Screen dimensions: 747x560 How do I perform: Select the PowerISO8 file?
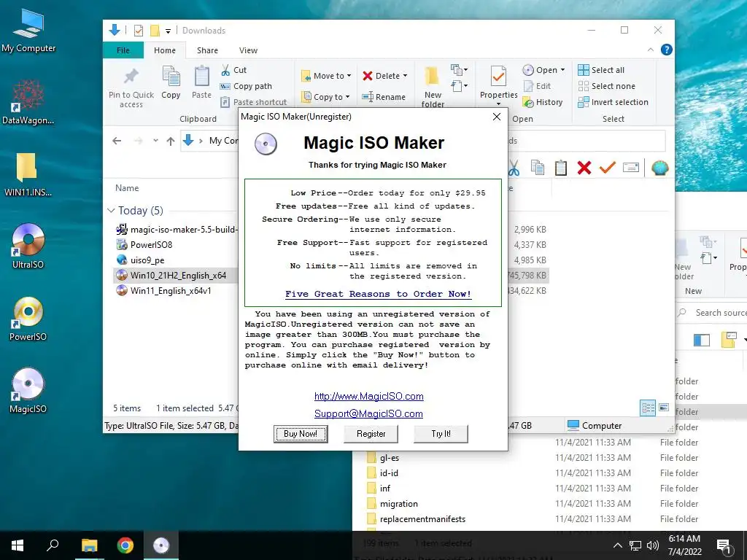tap(144, 245)
